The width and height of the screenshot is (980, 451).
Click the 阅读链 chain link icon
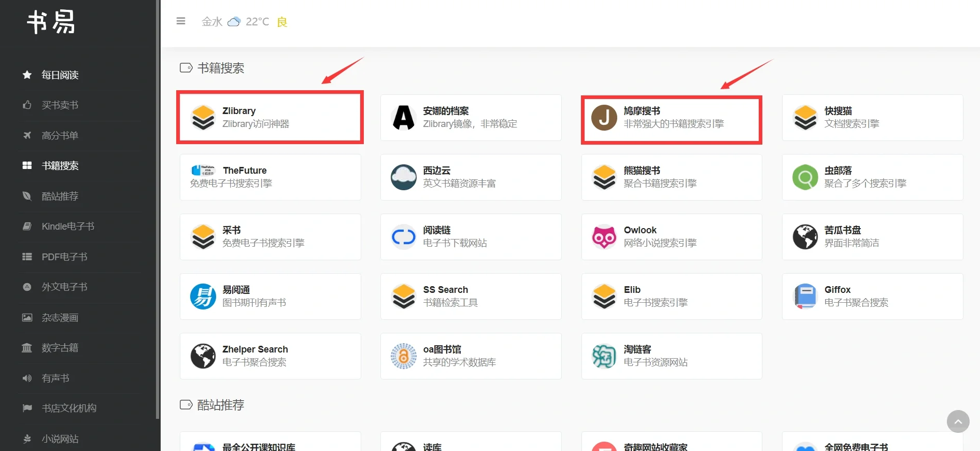coord(404,237)
